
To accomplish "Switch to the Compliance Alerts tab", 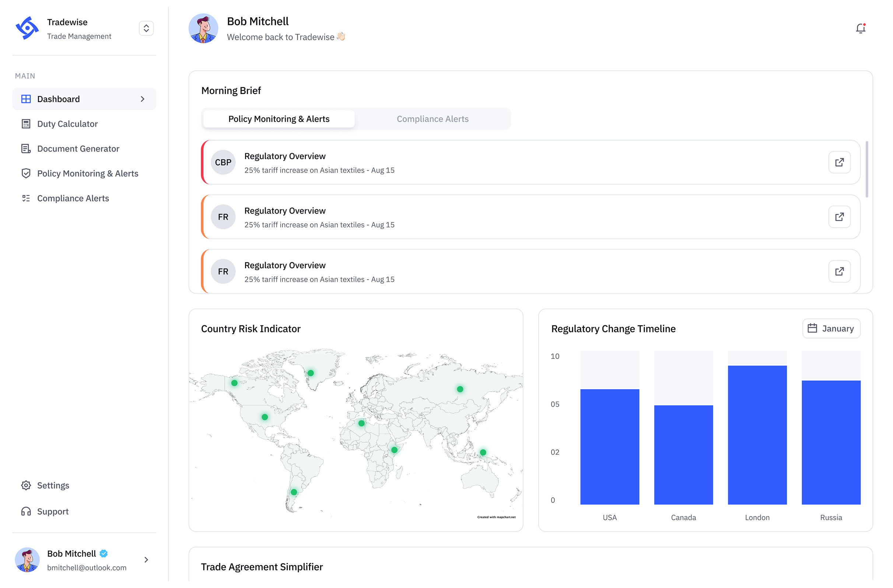I will coord(432,119).
